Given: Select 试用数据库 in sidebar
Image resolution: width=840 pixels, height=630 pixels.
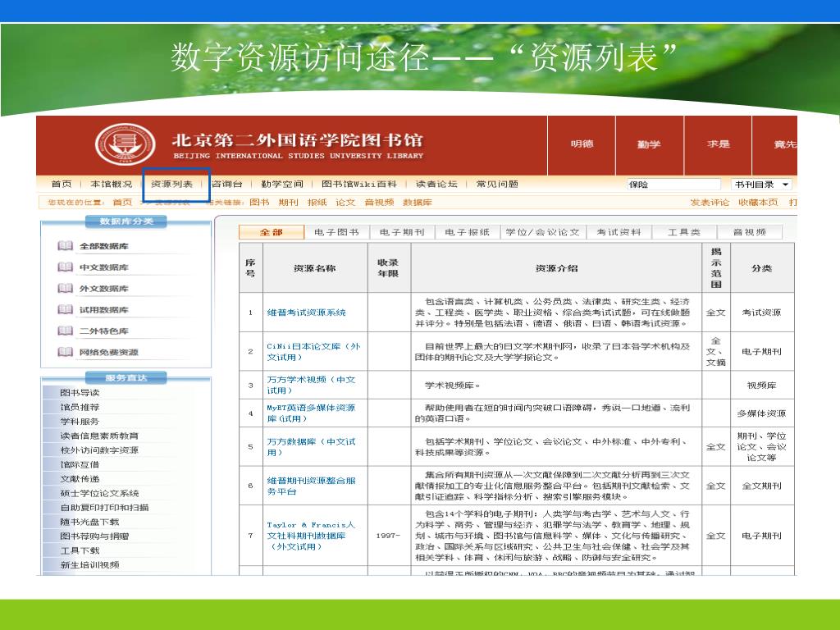Looking at the screenshot, I should (104, 309).
